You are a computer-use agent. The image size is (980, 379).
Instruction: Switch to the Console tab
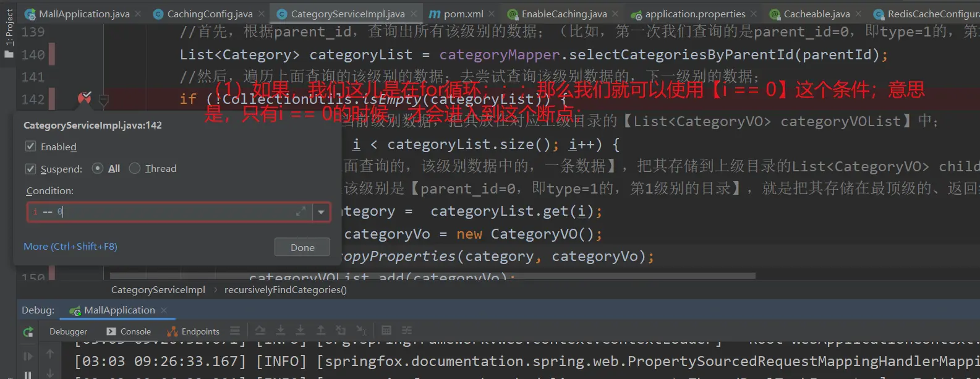pyautogui.click(x=129, y=331)
